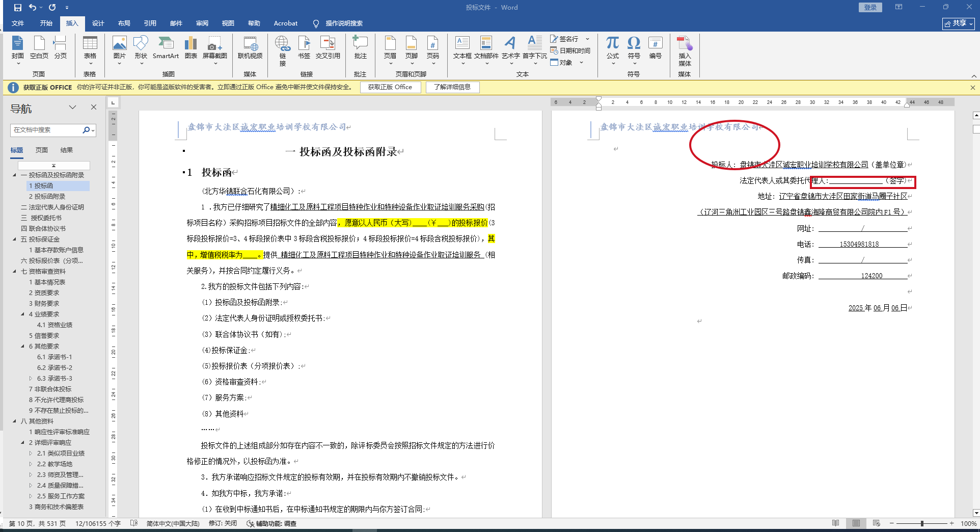980x532 pixels.
Task: Click the 文档部件 quick parts icon
Action: [486, 44]
